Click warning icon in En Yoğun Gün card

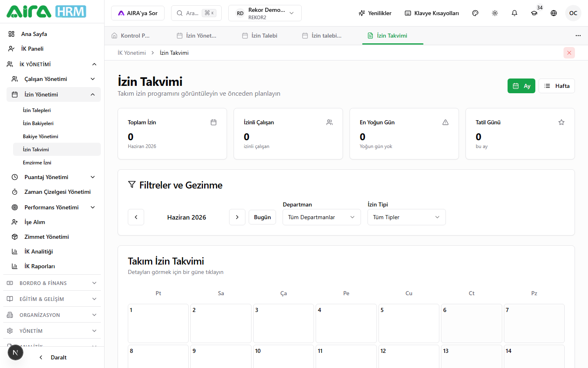tap(445, 122)
